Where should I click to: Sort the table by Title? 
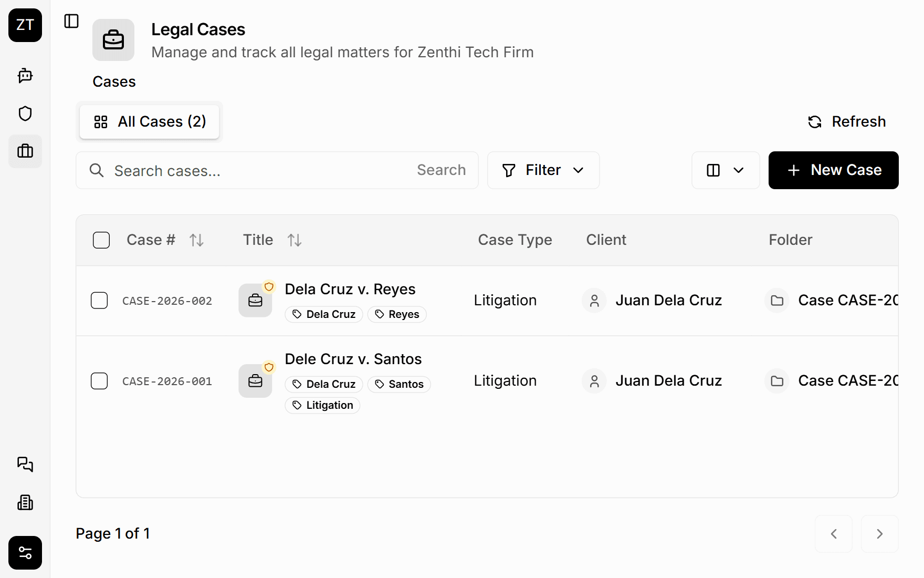point(295,240)
